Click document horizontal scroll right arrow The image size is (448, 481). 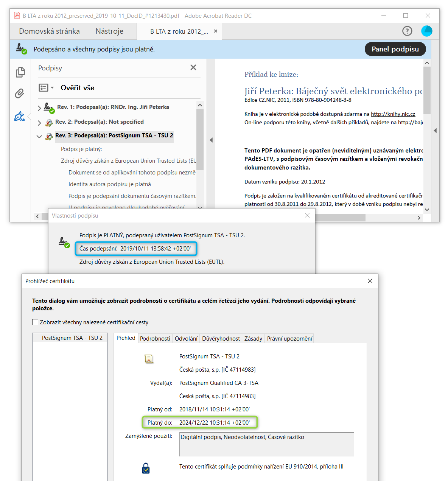point(419,218)
